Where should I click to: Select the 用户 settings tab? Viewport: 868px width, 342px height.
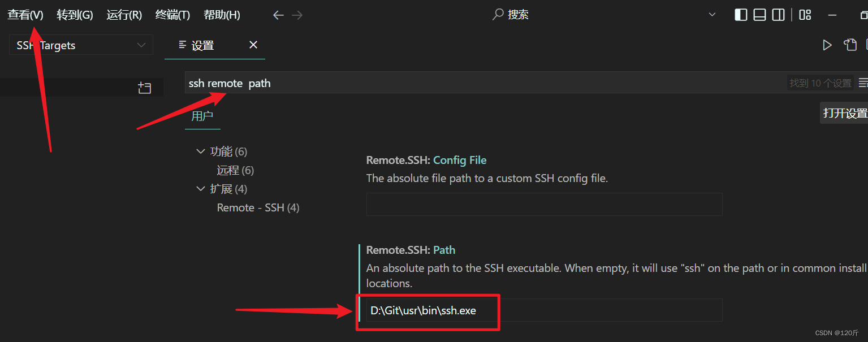202,116
